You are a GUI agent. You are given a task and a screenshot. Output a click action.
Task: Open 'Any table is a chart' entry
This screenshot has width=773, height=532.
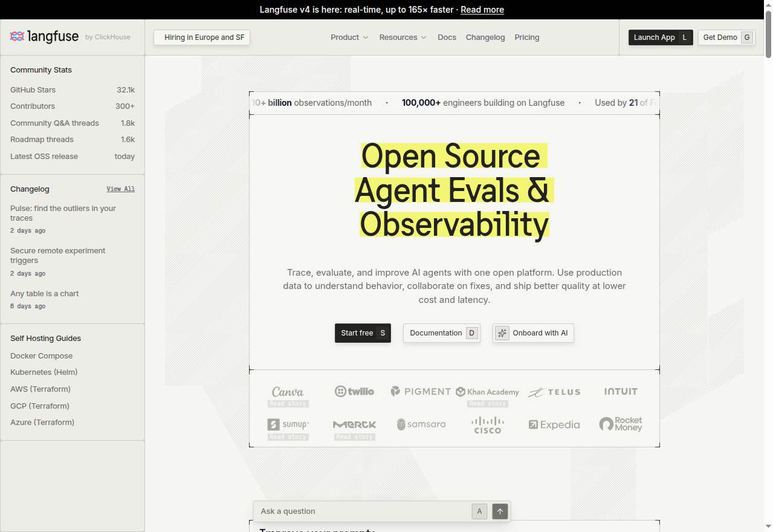click(x=73, y=299)
